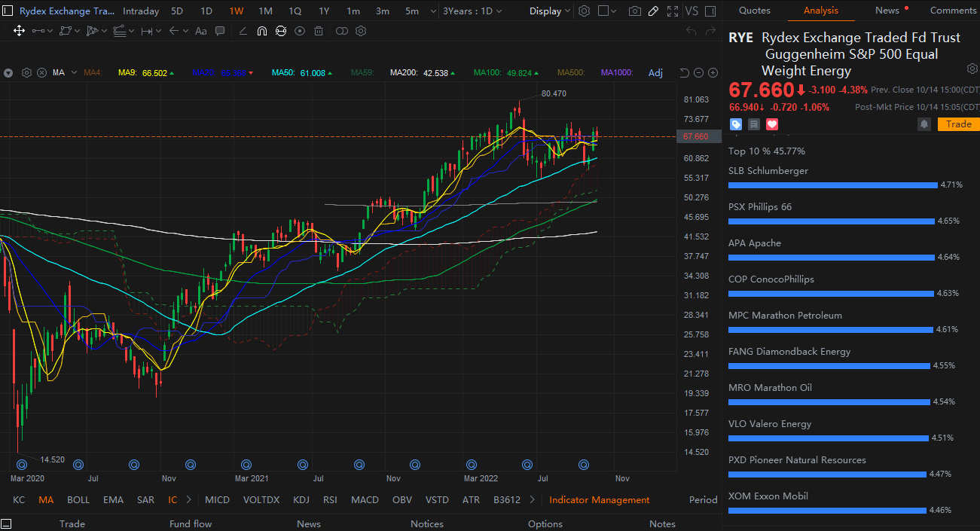
Task: Enter fullscreen chart mode
Action: [672, 11]
